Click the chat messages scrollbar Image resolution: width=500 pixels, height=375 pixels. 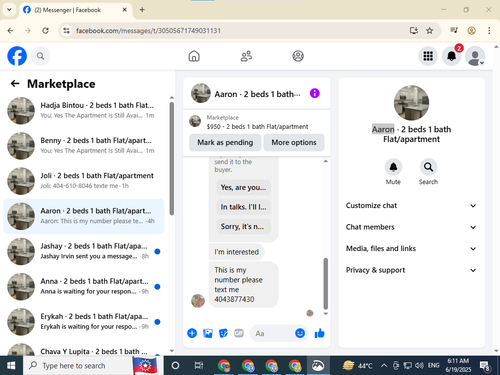326,283
